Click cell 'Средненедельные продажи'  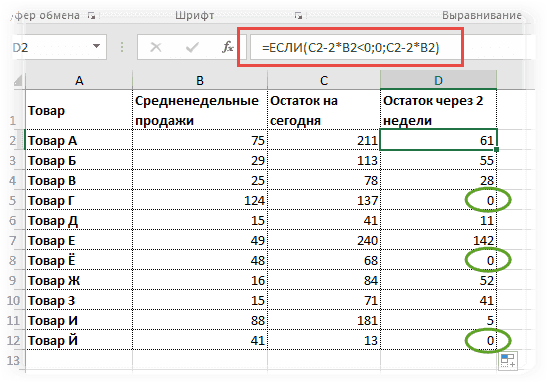point(200,110)
